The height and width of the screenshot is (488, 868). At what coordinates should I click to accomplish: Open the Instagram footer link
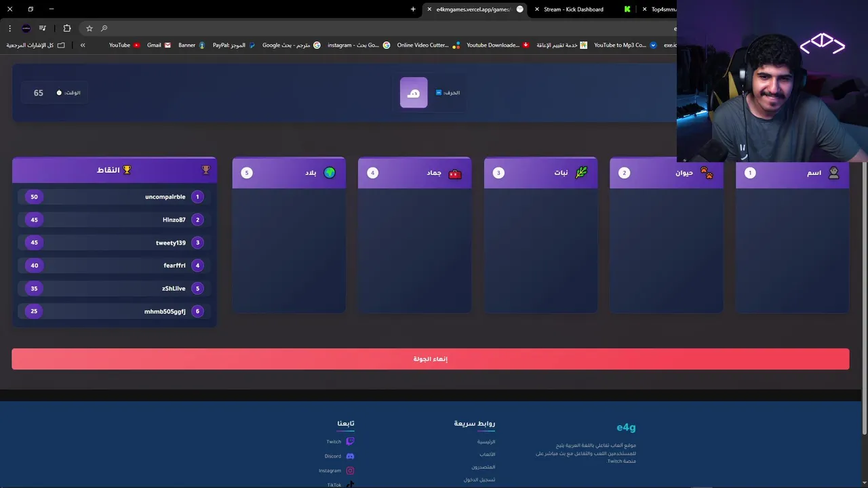coord(330,470)
